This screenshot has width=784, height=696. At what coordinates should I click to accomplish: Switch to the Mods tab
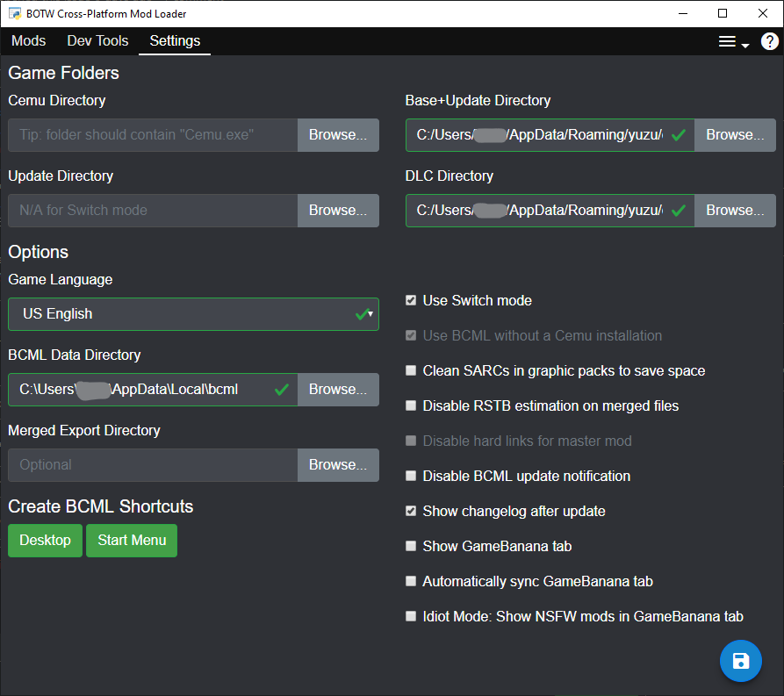tap(28, 40)
